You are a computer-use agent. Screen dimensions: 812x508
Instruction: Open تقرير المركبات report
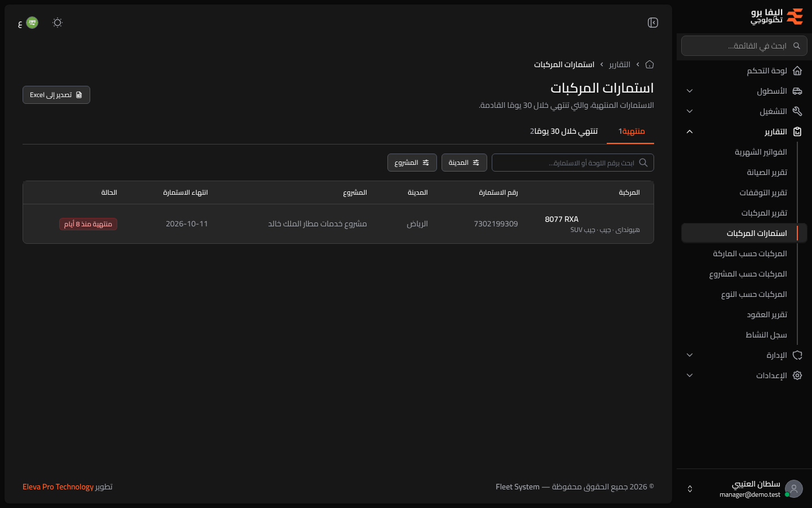[764, 213]
